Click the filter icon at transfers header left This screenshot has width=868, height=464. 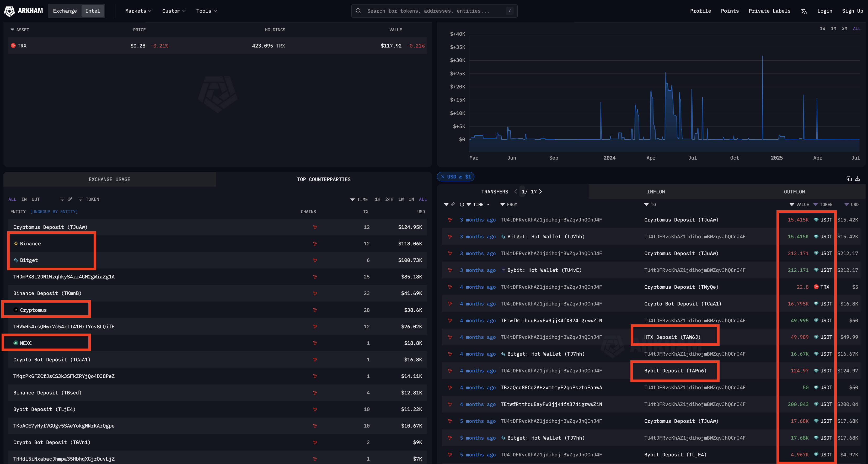click(446, 204)
